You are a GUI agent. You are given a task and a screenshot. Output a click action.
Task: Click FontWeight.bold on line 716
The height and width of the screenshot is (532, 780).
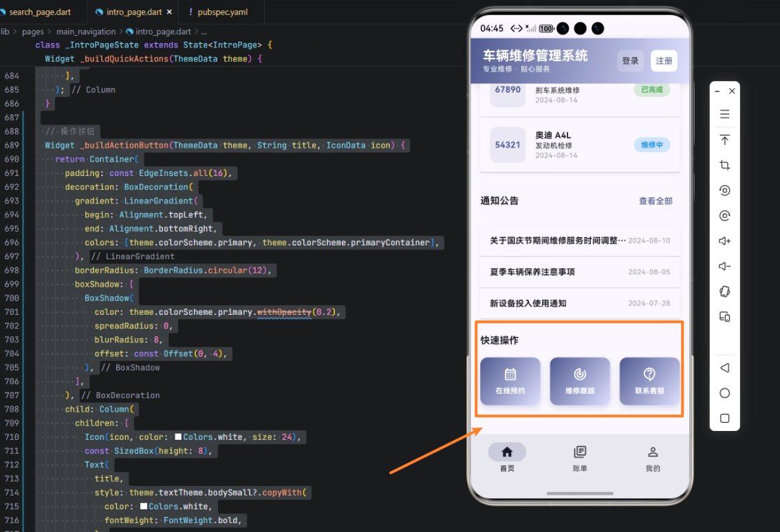(x=200, y=520)
